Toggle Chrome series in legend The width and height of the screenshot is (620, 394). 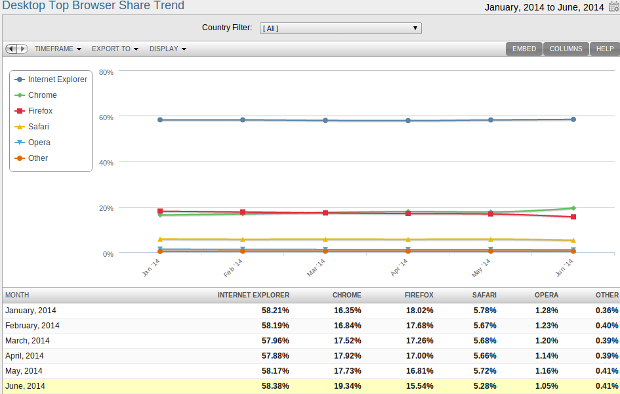(36, 95)
